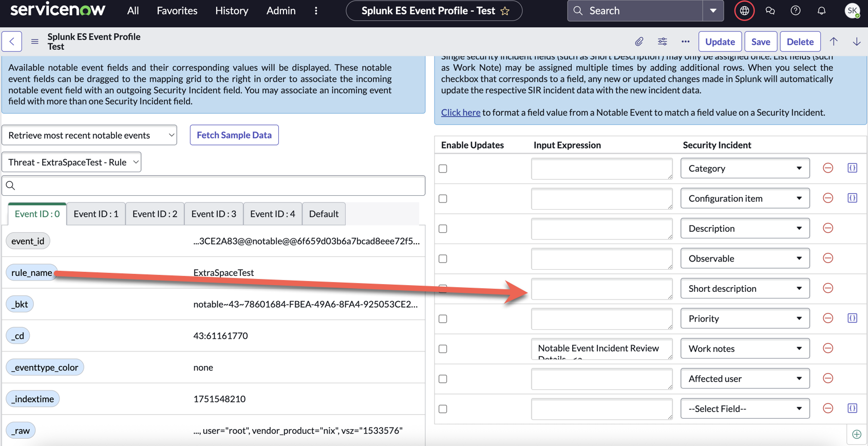Viewport: 868px width, 446px height.
Task: Click the global Search box
Action: [x=635, y=11]
